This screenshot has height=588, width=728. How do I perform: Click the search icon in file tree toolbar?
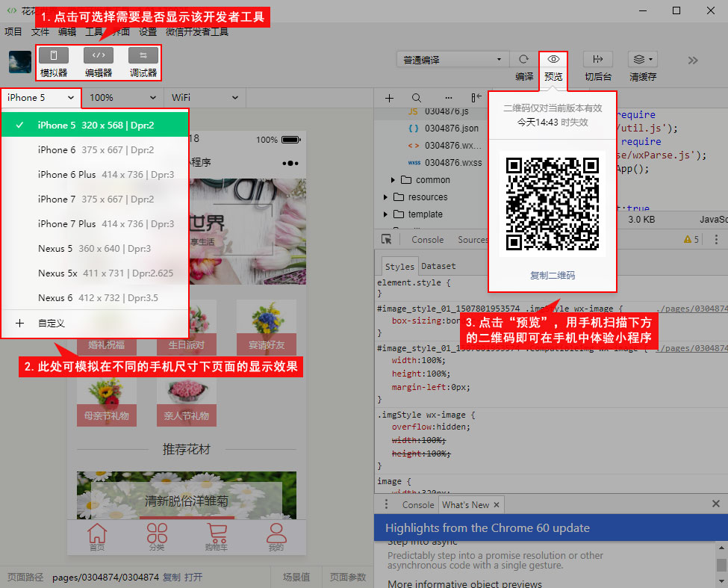click(417, 98)
